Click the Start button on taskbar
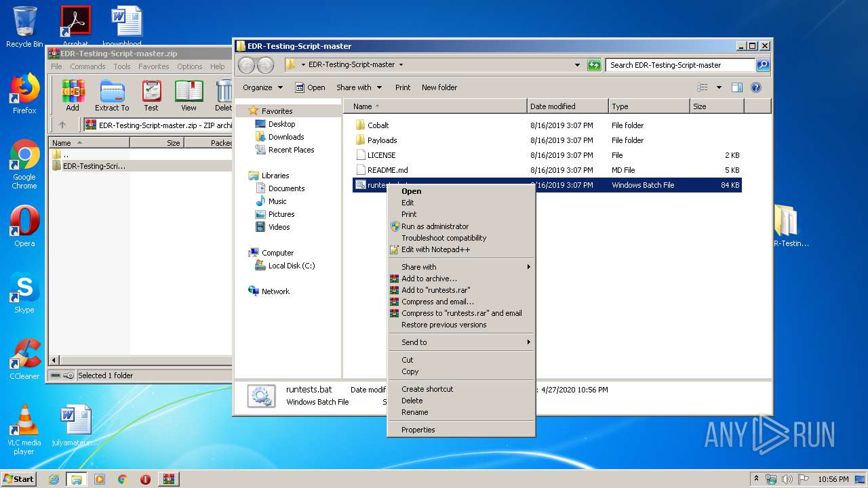This screenshot has height=488, width=868. [x=18, y=479]
